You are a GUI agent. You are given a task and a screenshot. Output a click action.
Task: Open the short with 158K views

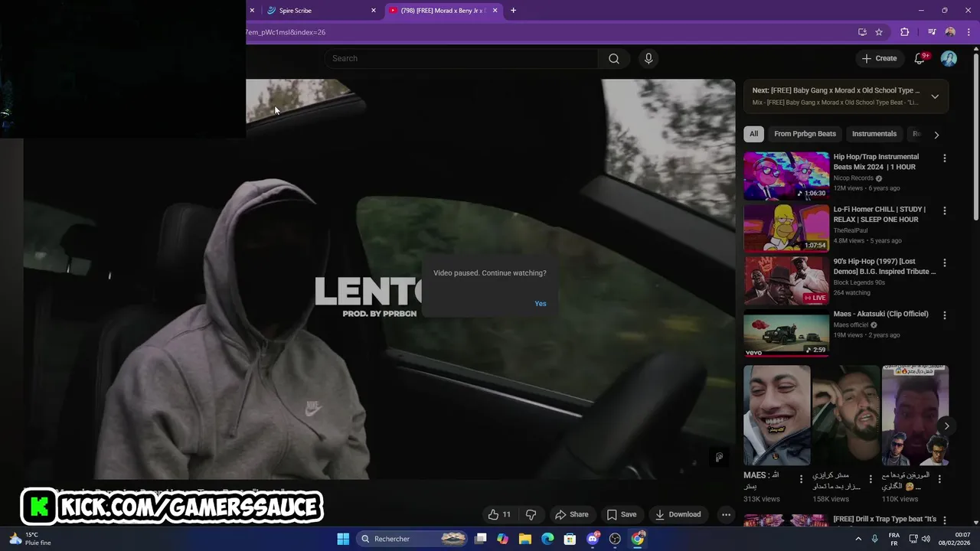click(846, 415)
